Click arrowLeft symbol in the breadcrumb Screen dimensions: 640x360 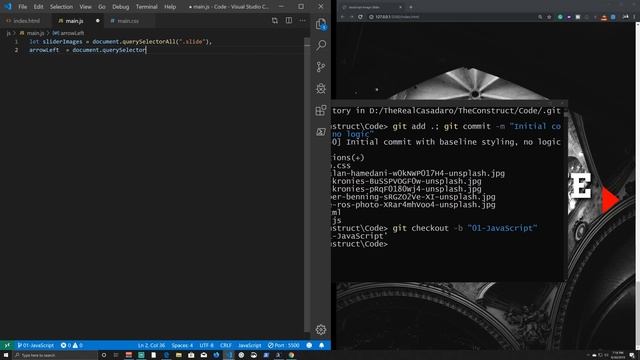68,33
